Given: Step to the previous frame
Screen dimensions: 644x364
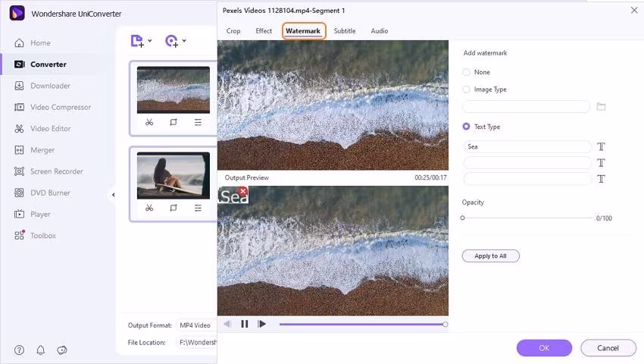Looking at the screenshot, I should click(x=227, y=324).
